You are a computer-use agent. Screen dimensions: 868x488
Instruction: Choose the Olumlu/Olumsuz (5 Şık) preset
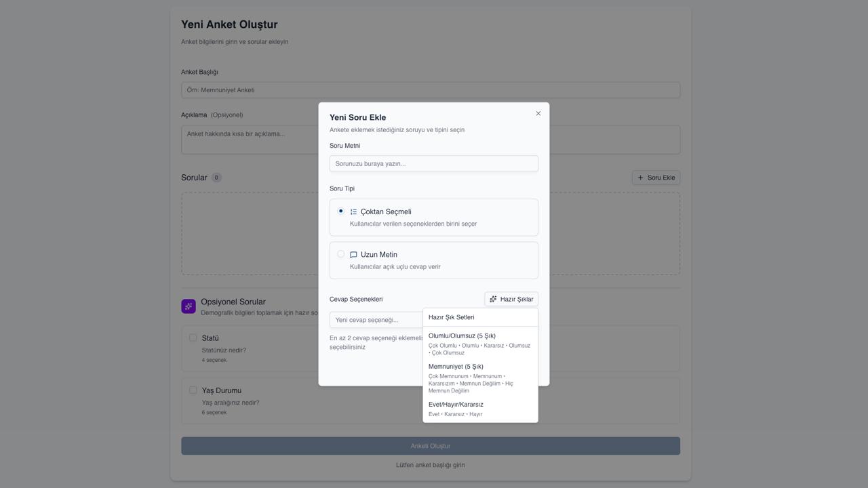click(x=480, y=344)
